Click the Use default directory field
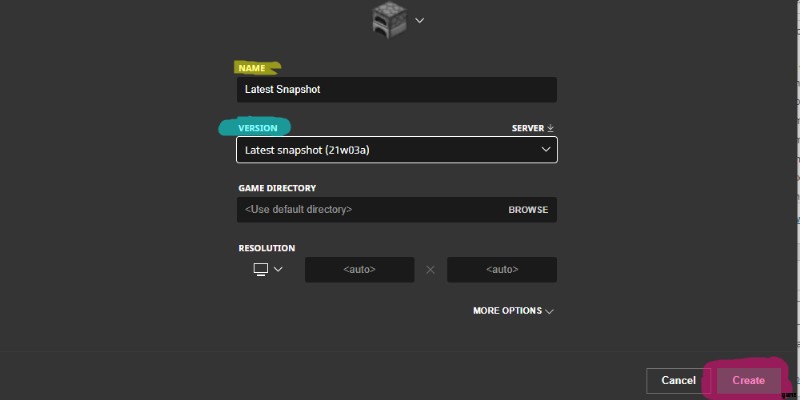 point(370,210)
